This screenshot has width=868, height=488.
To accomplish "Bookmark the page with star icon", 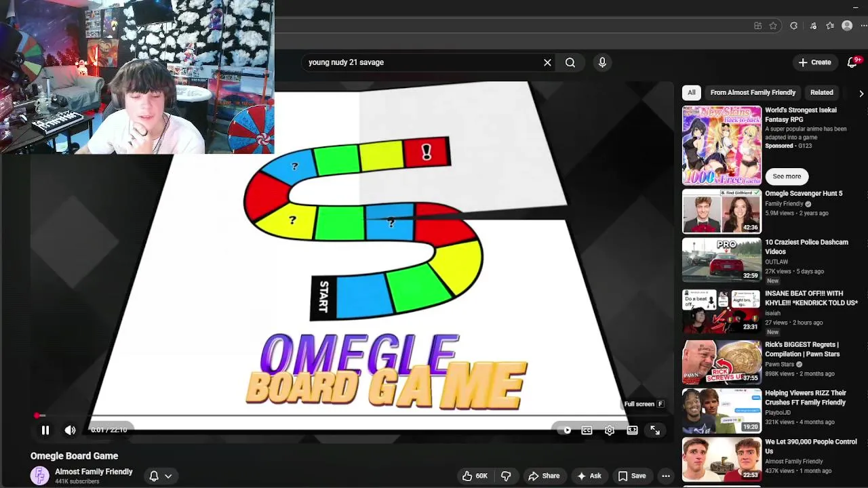I will (x=773, y=26).
